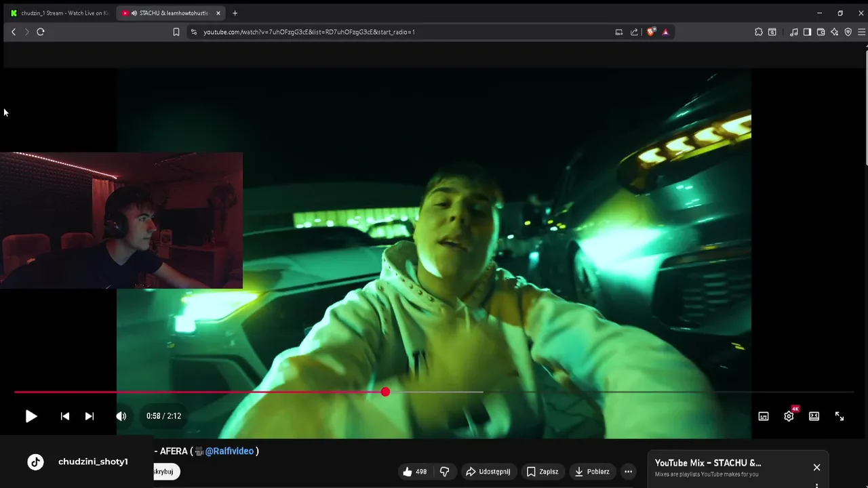Open picture-in-picture icon in address bar
This screenshot has height=488, width=868.
[x=618, y=32]
